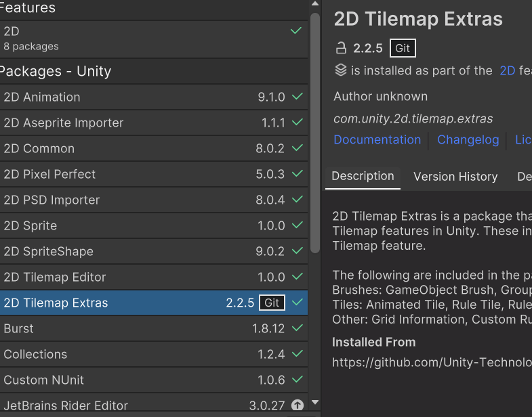Screen dimensions: 532x417
Task: Switch to the Description tab
Action: click(363, 176)
